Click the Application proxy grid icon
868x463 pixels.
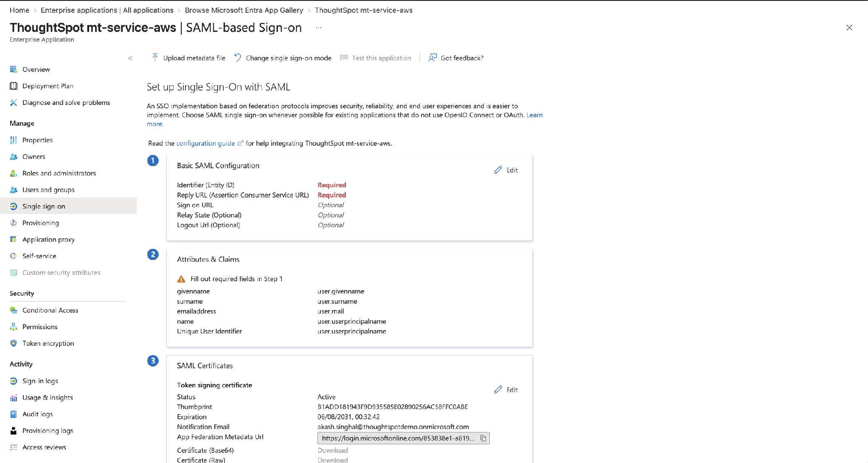14,239
